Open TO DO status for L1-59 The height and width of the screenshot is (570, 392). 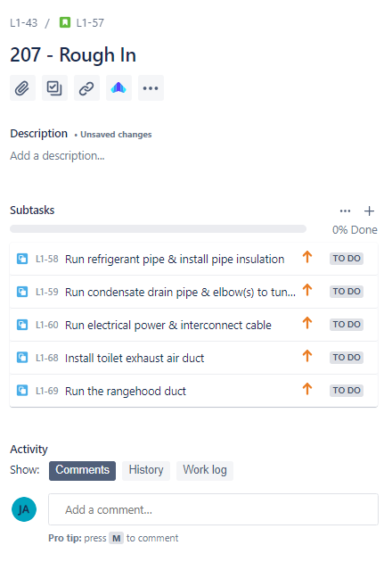coord(347,292)
